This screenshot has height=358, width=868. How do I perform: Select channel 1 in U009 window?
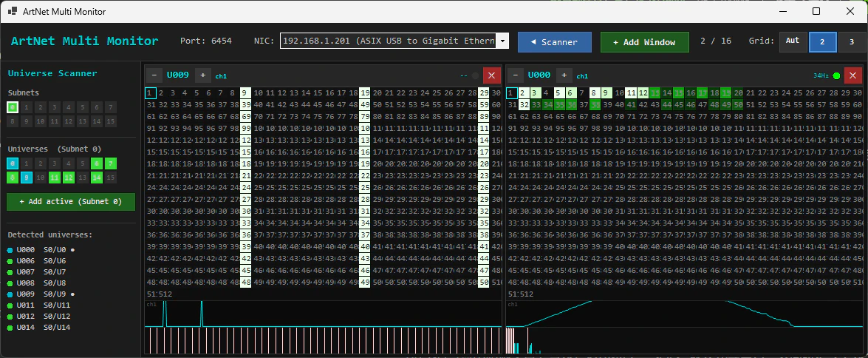click(151, 93)
